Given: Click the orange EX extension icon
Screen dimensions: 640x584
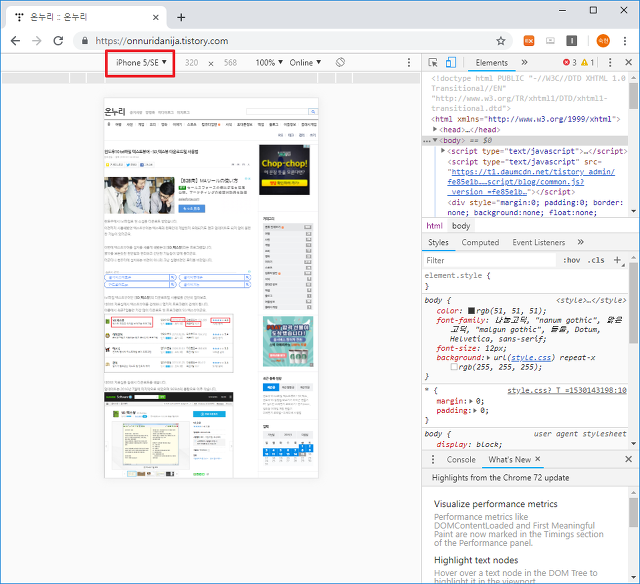Looking at the screenshot, I should click(529, 40).
